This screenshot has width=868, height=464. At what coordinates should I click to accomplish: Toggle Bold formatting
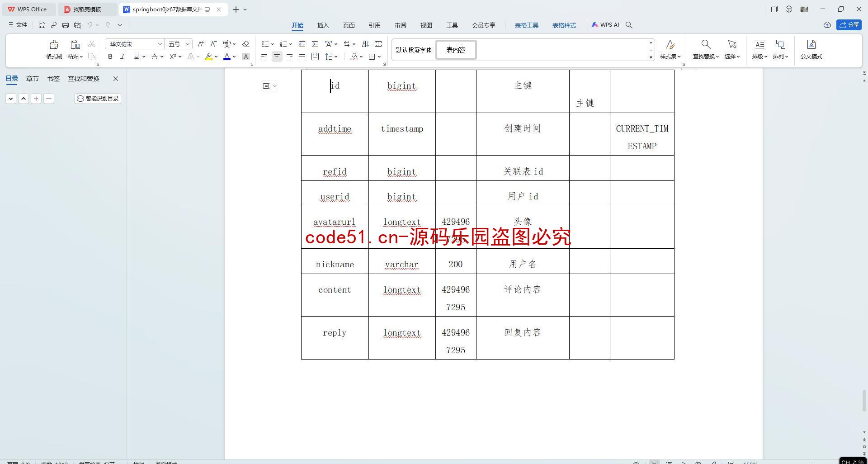point(110,57)
